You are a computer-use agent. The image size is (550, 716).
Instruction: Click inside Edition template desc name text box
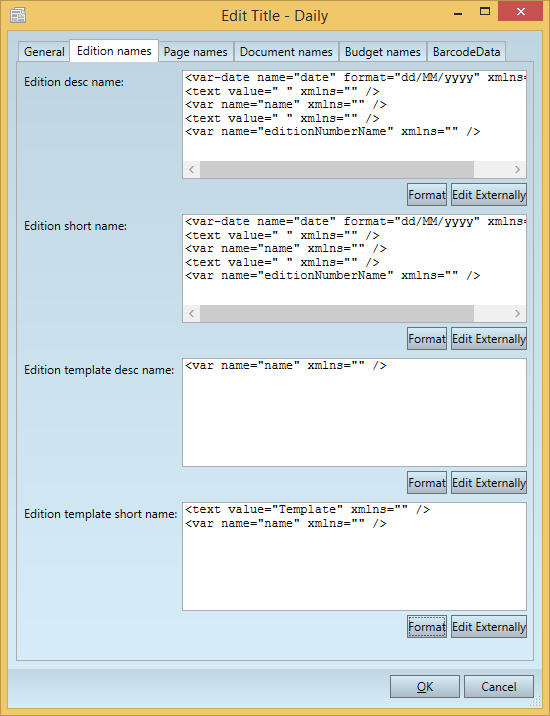tap(354, 412)
